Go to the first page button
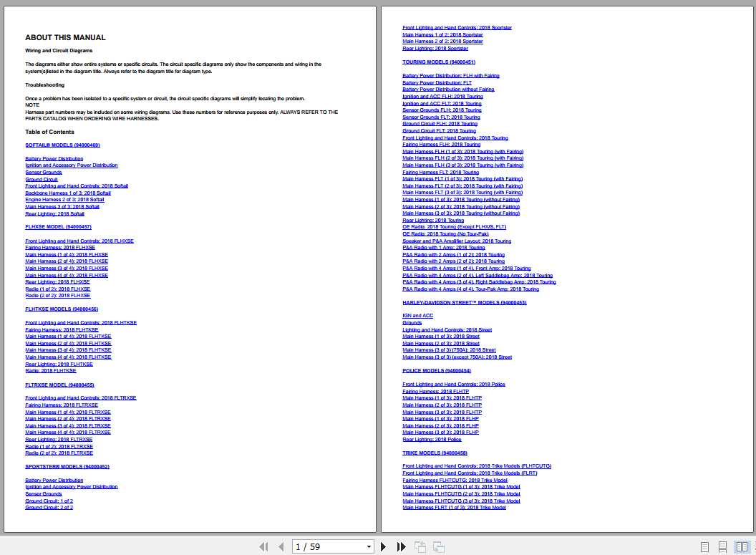The height and width of the screenshot is (555, 756). tap(263, 547)
